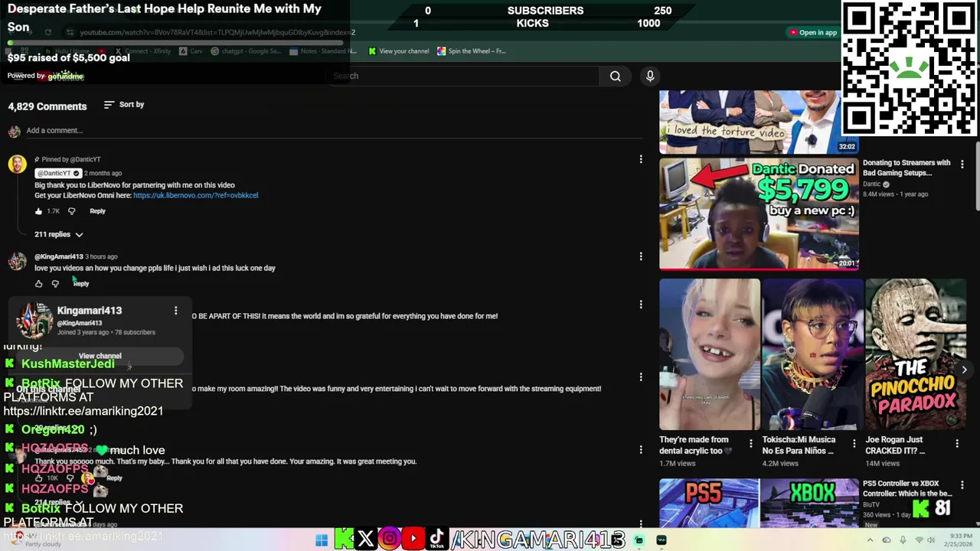Open options for the Joe Rogan short

click(957, 443)
